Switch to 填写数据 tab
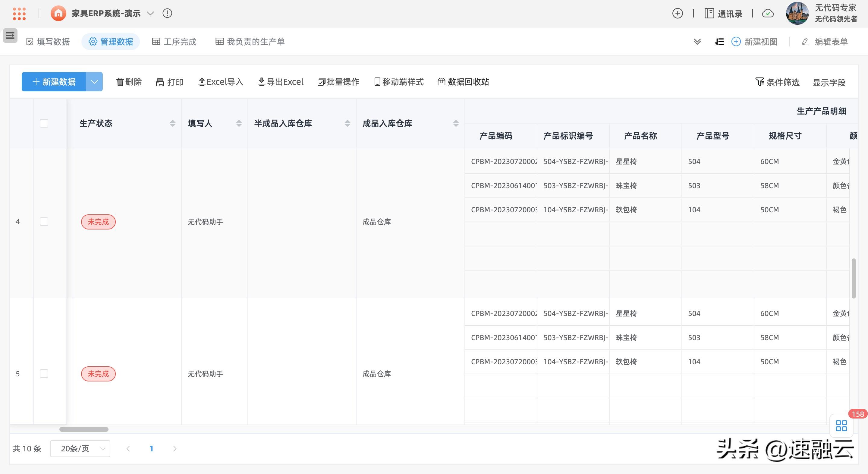This screenshot has width=868, height=474. pyautogui.click(x=48, y=42)
